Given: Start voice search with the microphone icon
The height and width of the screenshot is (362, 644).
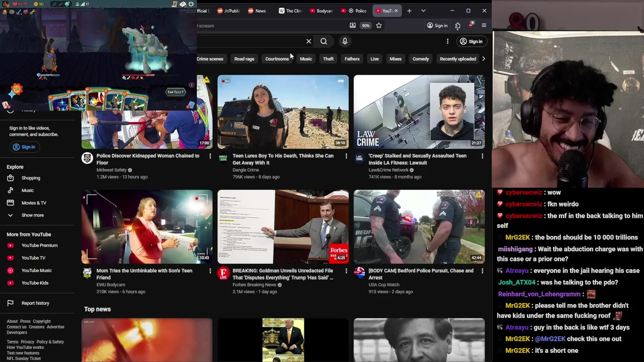Looking at the screenshot, I should click(345, 41).
